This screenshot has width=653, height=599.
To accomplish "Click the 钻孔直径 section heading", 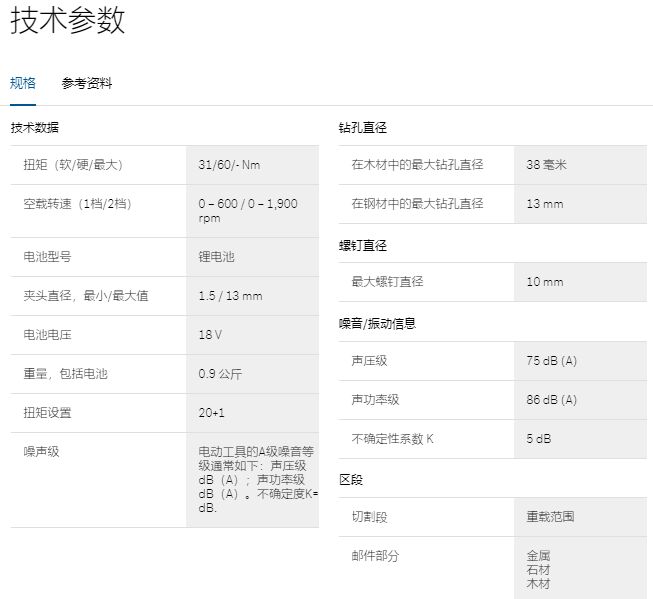I will pos(363,128).
